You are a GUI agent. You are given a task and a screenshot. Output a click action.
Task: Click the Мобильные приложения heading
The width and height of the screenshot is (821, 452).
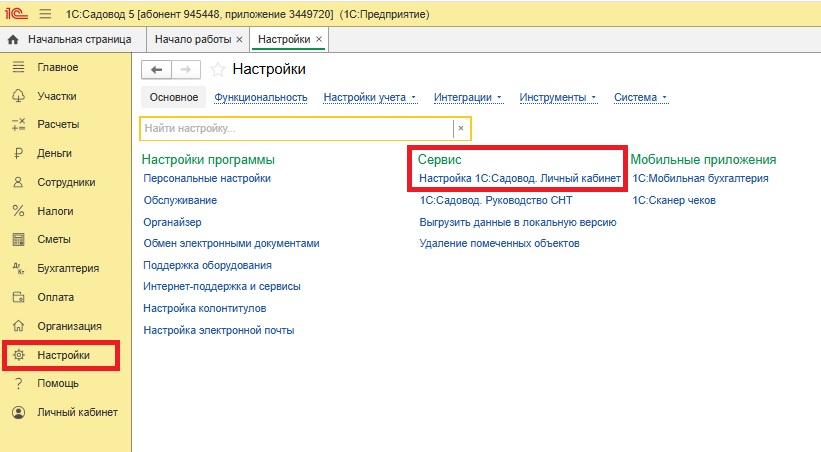(x=703, y=160)
